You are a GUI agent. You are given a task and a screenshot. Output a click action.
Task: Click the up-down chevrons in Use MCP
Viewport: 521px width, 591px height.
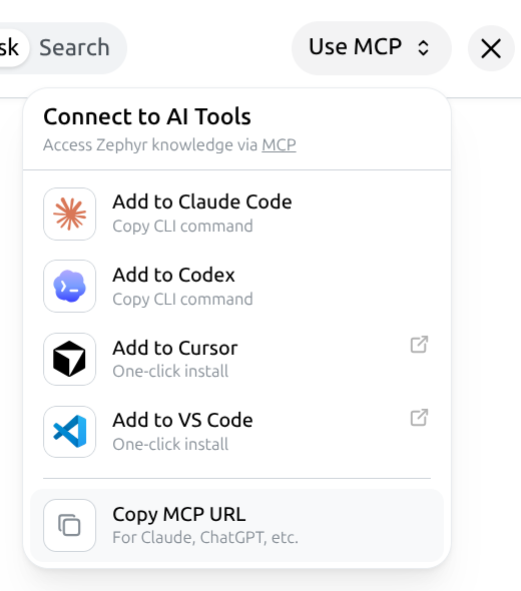[423, 48]
